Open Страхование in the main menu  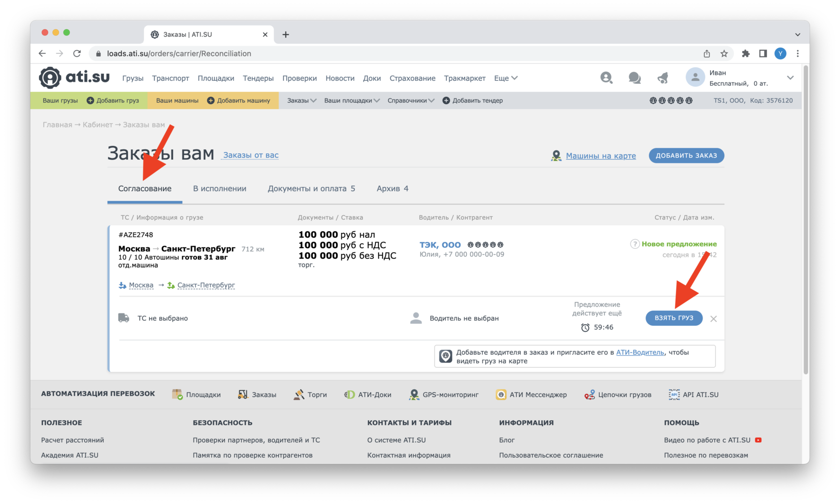[412, 78]
